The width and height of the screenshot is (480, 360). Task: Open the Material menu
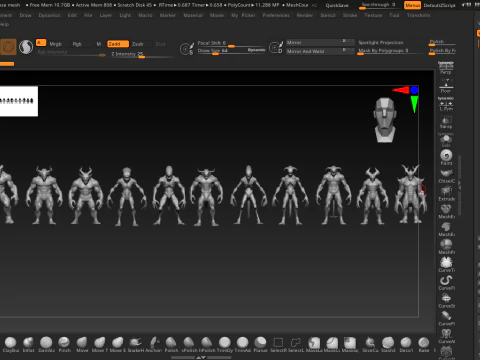point(193,15)
